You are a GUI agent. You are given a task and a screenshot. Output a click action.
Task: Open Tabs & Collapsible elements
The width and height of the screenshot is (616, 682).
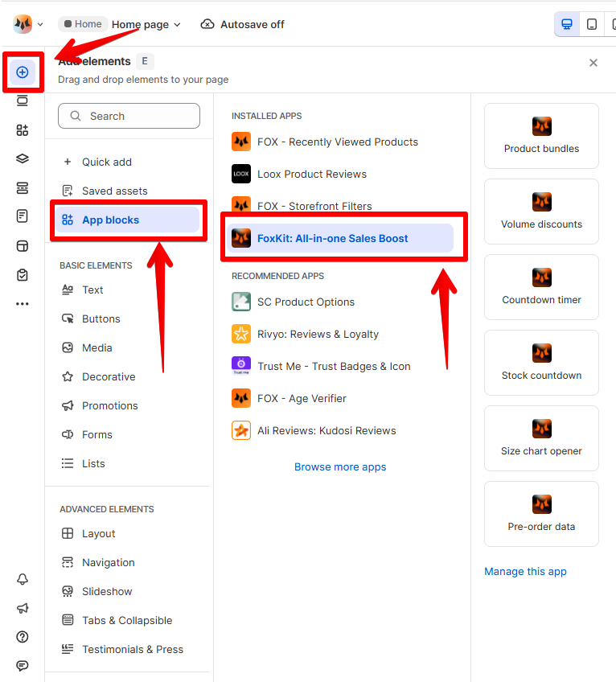click(129, 620)
